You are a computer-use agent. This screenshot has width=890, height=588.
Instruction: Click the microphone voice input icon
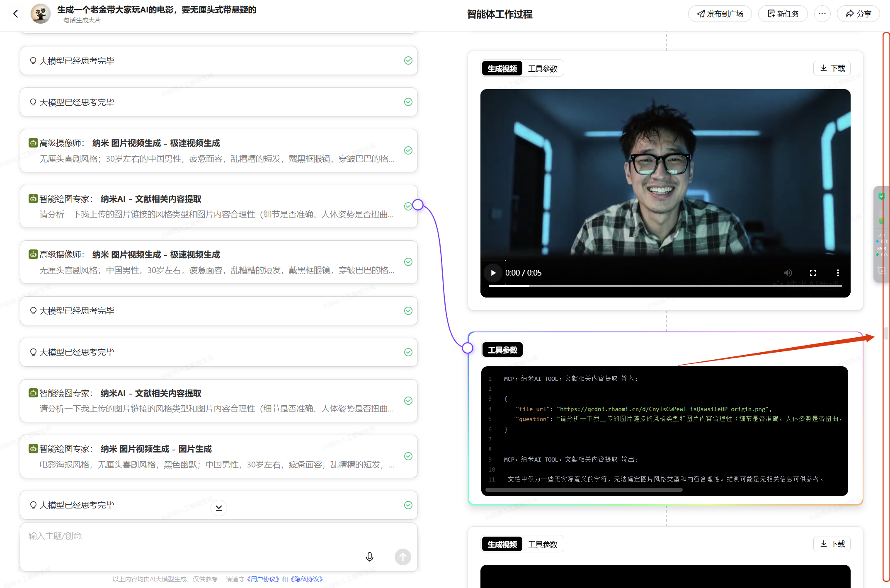(x=370, y=557)
